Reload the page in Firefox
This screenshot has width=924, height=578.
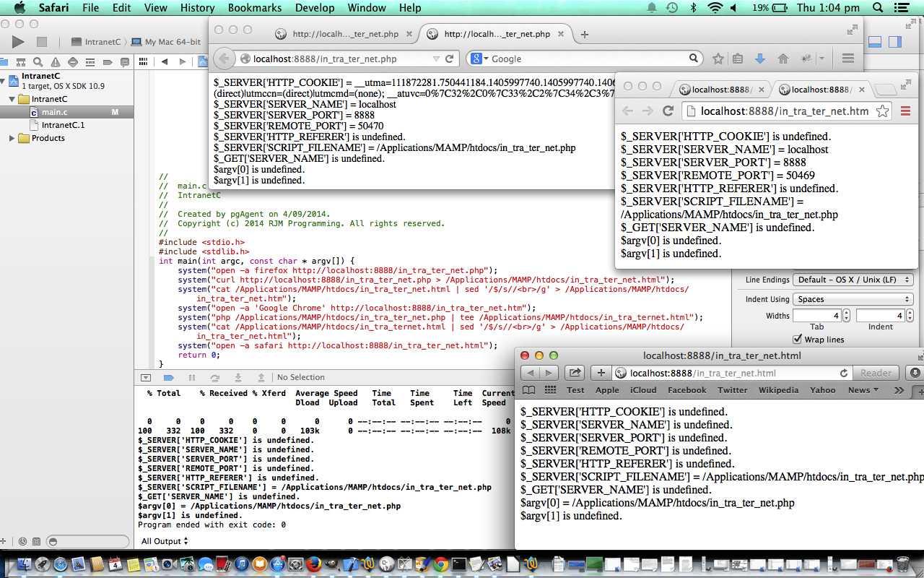point(450,59)
